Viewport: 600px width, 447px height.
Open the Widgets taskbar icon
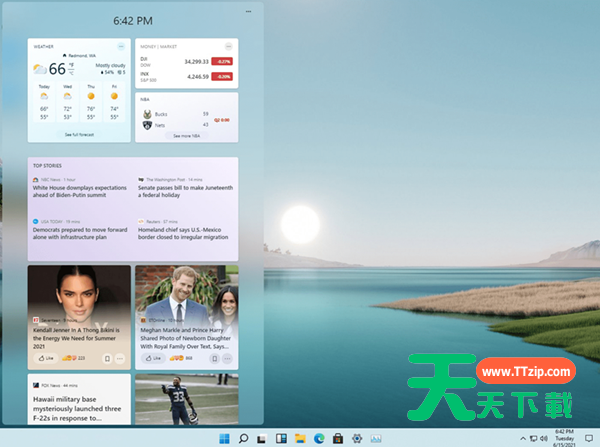coord(280,438)
